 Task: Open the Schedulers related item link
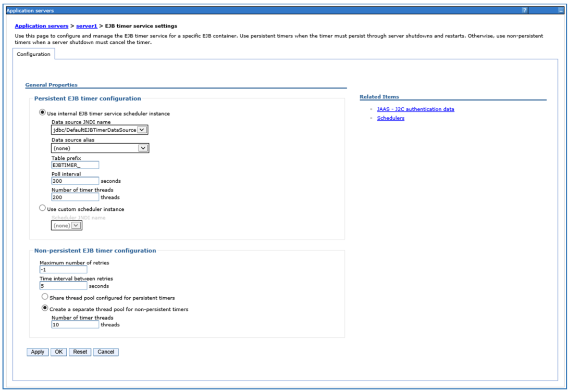pyautogui.click(x=390, y=118)
